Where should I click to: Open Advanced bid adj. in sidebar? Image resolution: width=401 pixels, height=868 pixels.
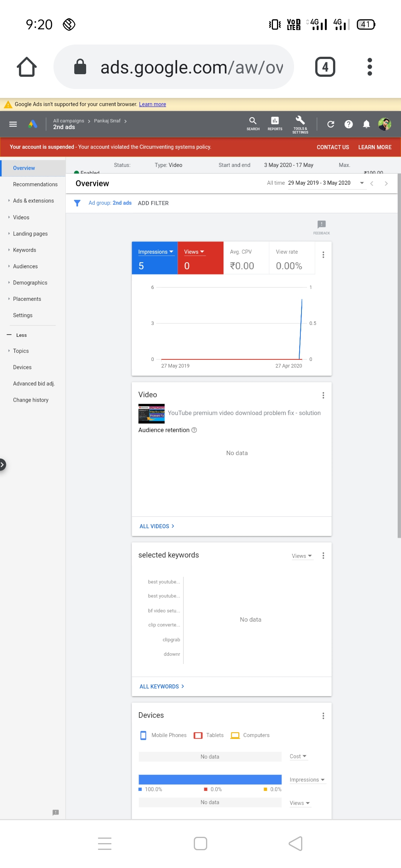(x=34, y=384)
